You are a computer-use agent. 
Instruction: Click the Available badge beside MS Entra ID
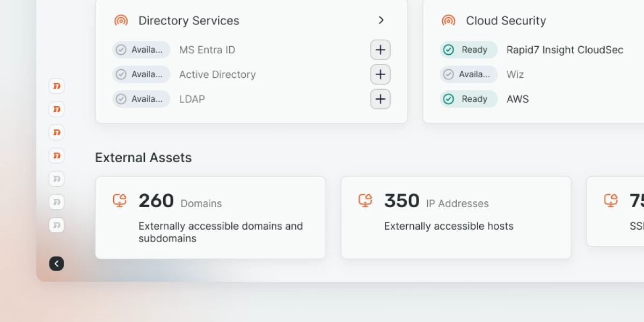[x=141, y=50]
